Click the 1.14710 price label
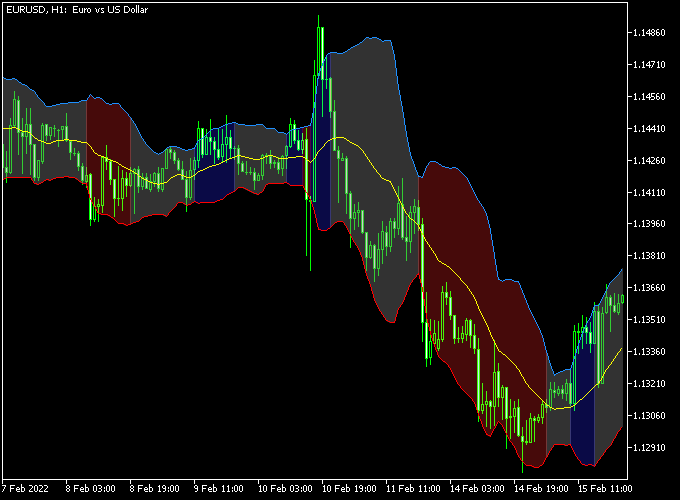Image resolution: width=680 pixels, height=500 pixels. tap(649, 65)
